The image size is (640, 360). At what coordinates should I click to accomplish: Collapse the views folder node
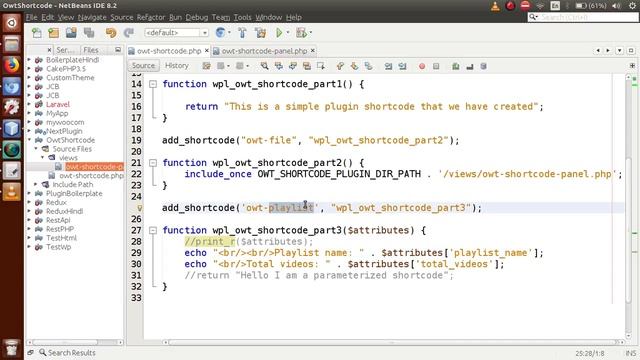(42, 158)
